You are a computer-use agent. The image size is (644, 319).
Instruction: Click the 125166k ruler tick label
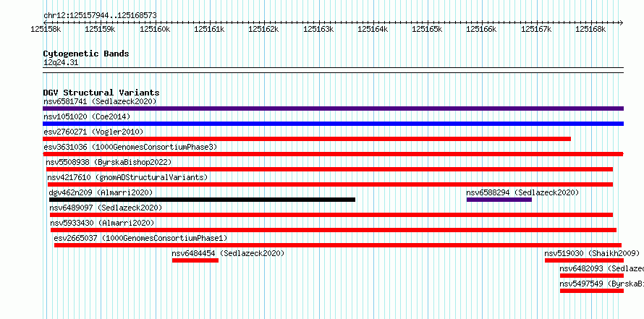coord(482,29)
